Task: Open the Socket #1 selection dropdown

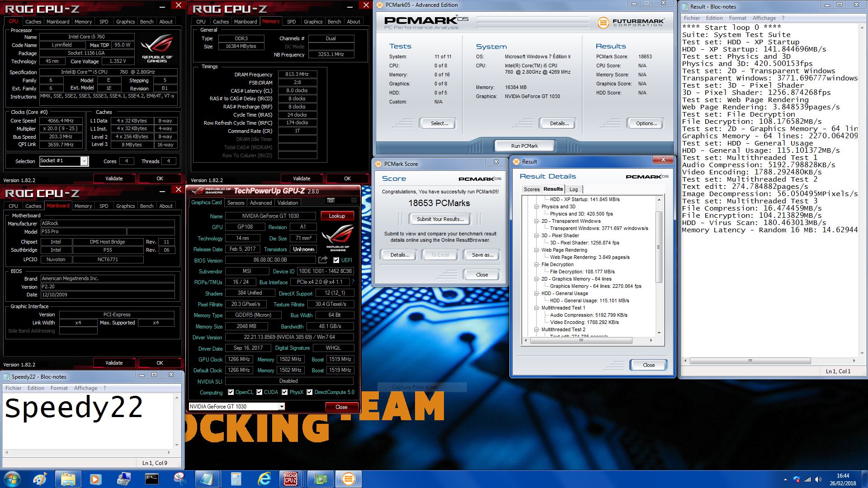Action: 84,161
